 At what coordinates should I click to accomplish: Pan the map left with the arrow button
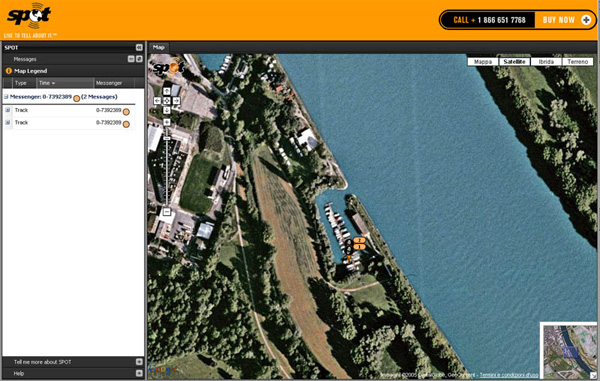(157, 101)
